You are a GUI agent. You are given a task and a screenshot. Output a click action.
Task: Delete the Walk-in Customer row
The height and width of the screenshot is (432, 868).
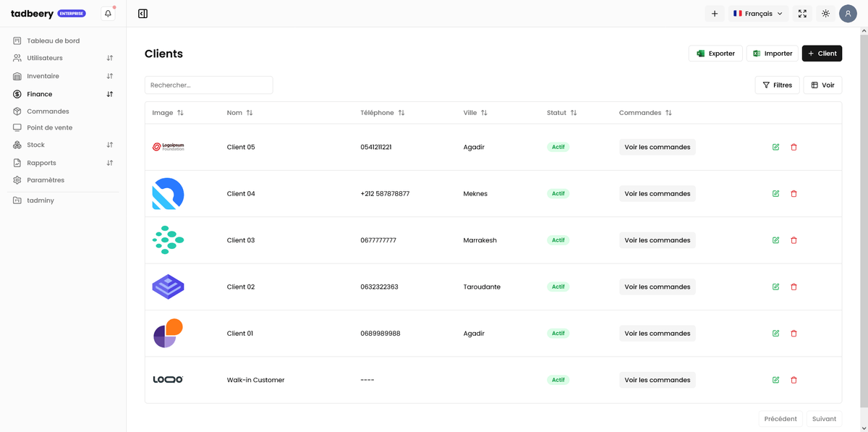click(x=793, y=380)
